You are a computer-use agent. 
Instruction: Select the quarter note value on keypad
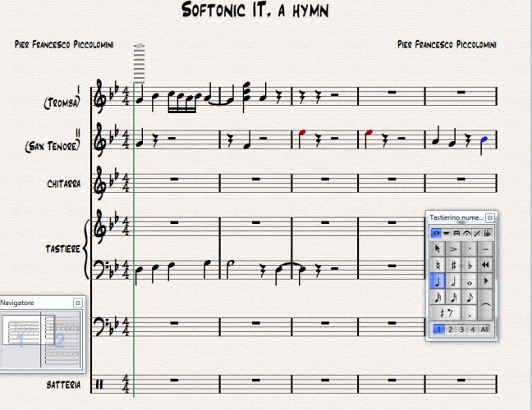tap(438, 281)
